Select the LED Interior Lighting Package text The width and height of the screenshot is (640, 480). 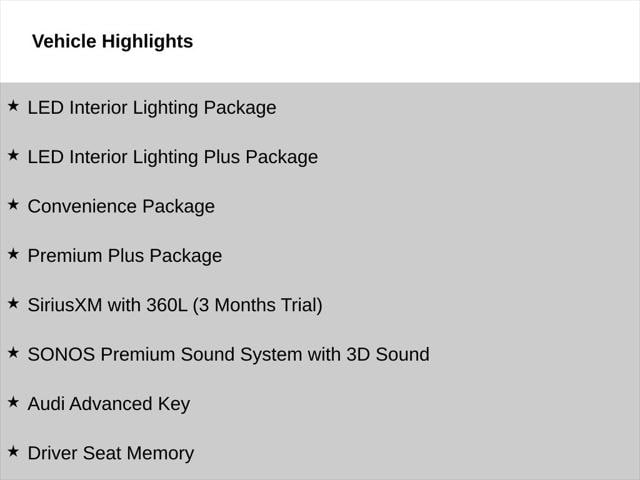pos(152,108)
